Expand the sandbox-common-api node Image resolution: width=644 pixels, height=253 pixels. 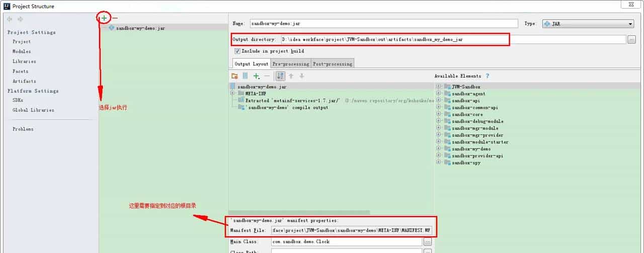[439, 107]
